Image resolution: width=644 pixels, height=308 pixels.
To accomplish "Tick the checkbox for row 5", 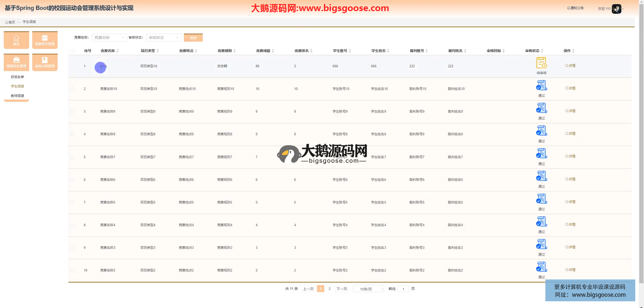I will point(72,157).
